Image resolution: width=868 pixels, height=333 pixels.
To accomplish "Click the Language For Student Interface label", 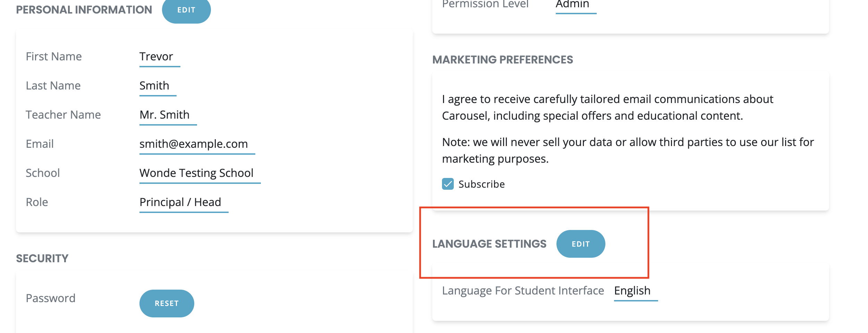I will (x=523, y=291).
